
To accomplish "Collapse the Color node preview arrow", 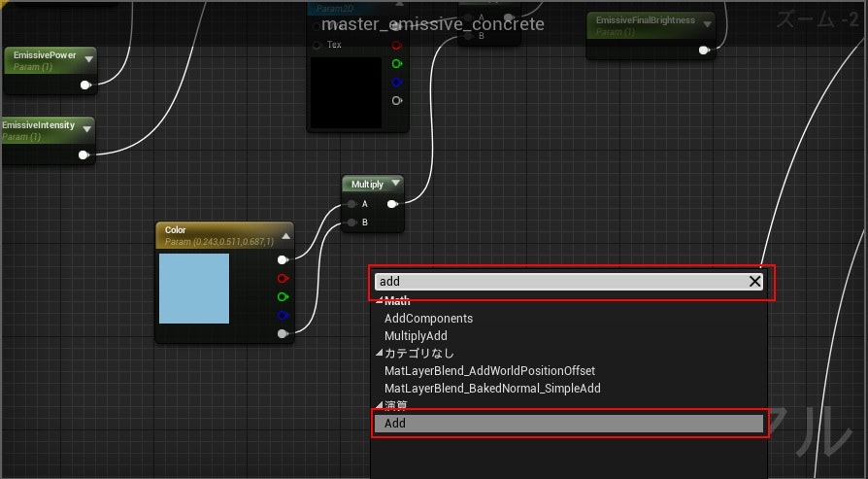I will [285, 236].
